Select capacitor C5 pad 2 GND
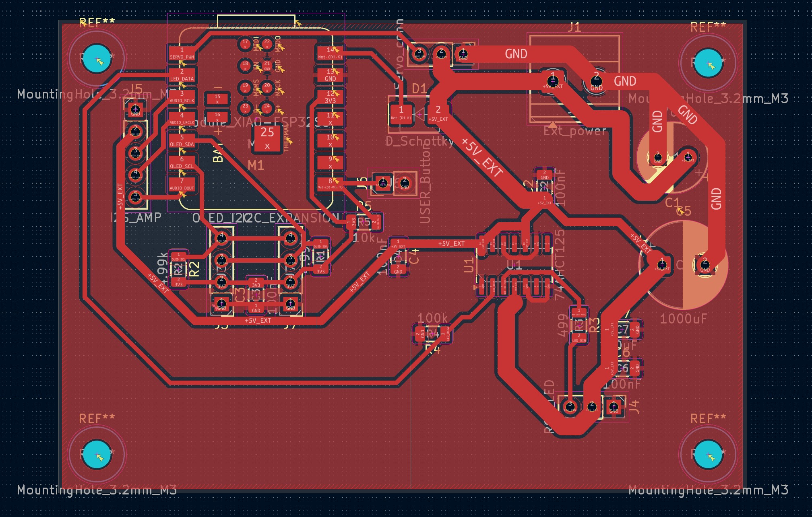 click(705, 266)
